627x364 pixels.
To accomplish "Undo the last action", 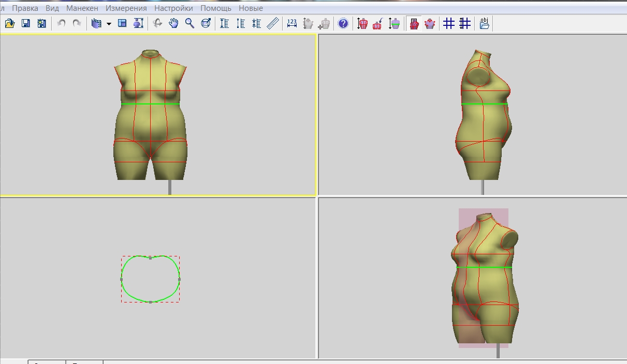I will pos(61,23).
